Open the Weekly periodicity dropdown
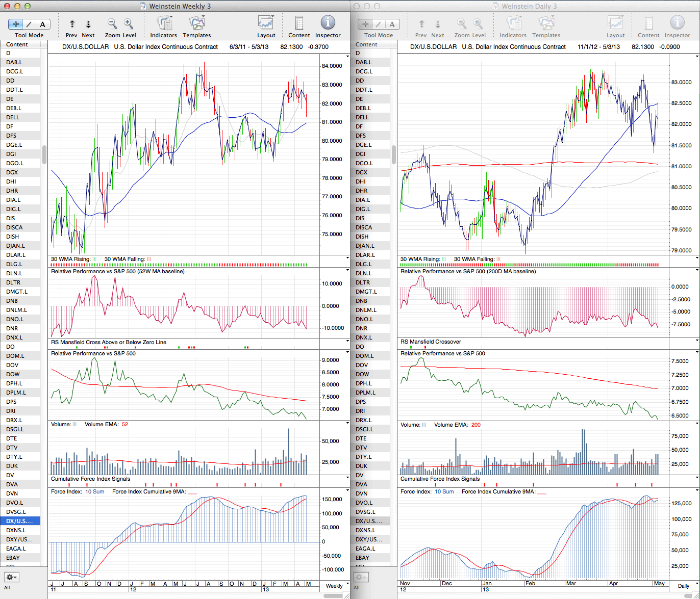Image resolution: width=700 pixels, height=599 pixels. [x=334, y=586]
